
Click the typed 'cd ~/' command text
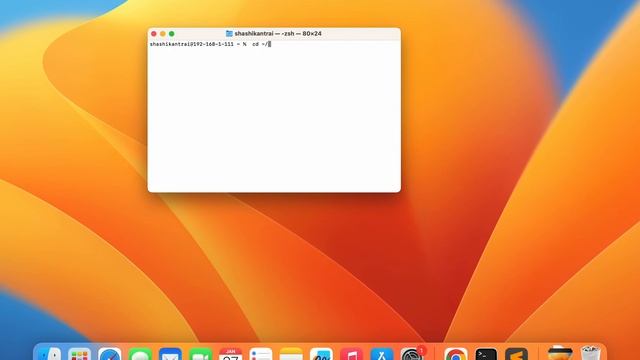pos(260,44)
